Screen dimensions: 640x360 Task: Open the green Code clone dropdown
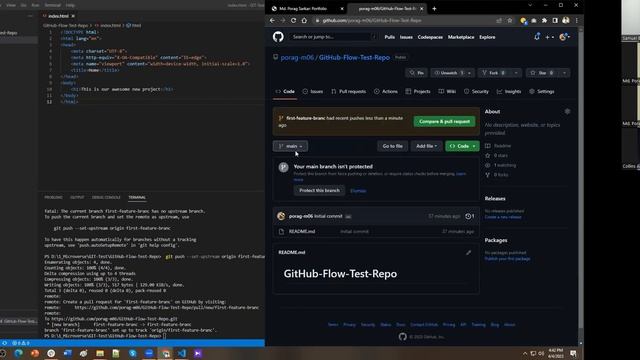coord(462,146)
